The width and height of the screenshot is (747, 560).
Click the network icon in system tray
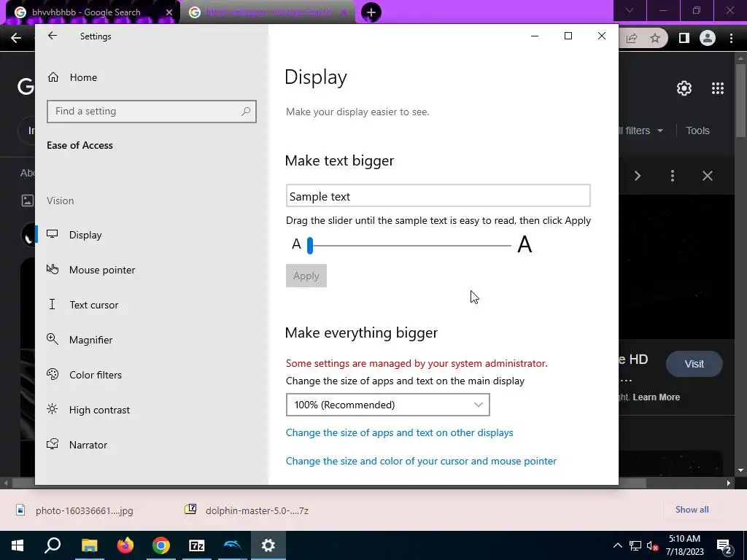[635, 545]
